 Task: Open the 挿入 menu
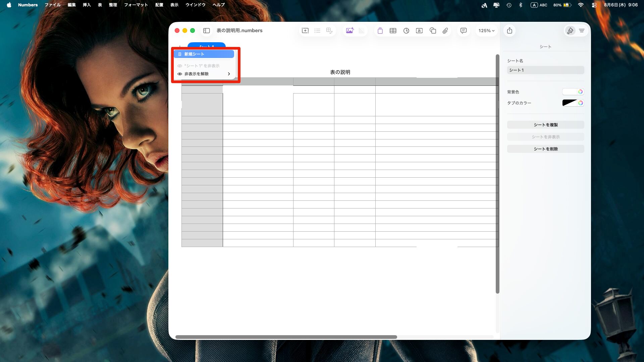click(87, 5)
